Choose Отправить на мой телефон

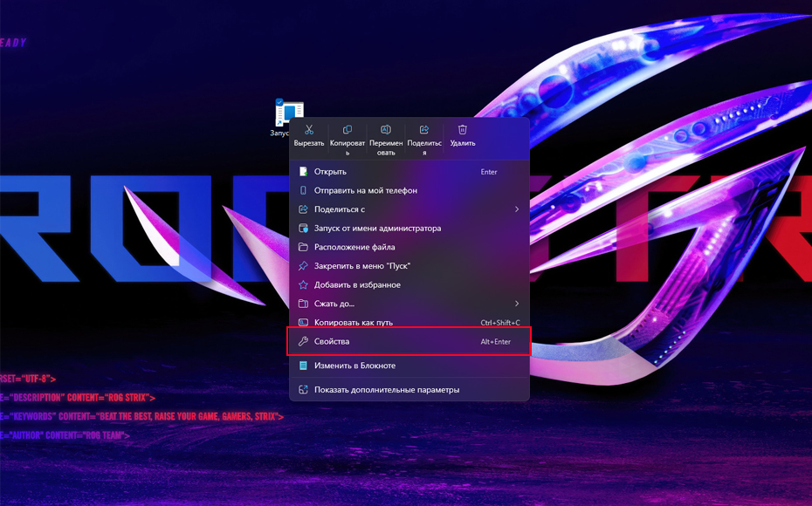pos(409,190)
